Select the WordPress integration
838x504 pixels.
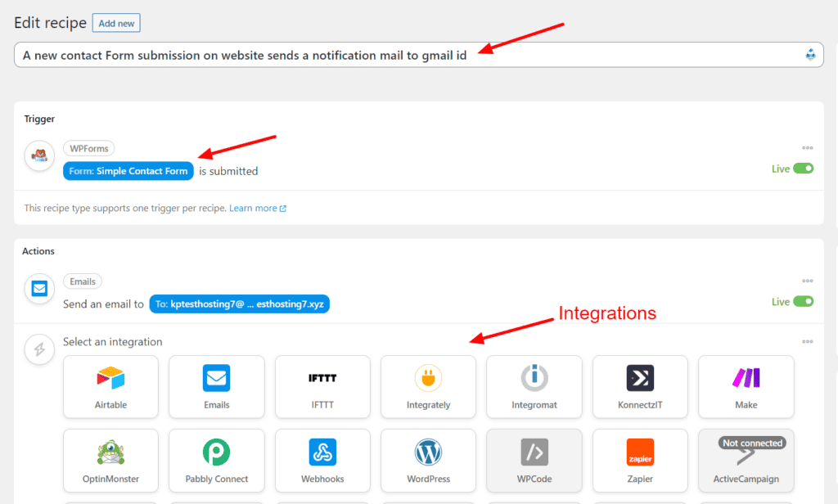[x=428, y=460]
